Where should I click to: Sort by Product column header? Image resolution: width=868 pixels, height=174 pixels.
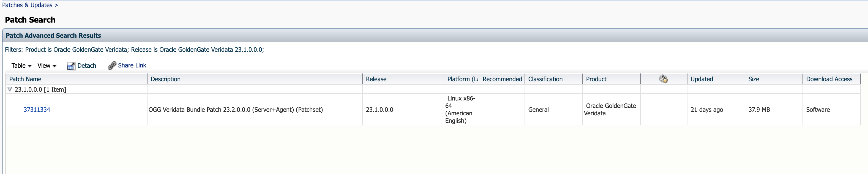coord(596,79)
